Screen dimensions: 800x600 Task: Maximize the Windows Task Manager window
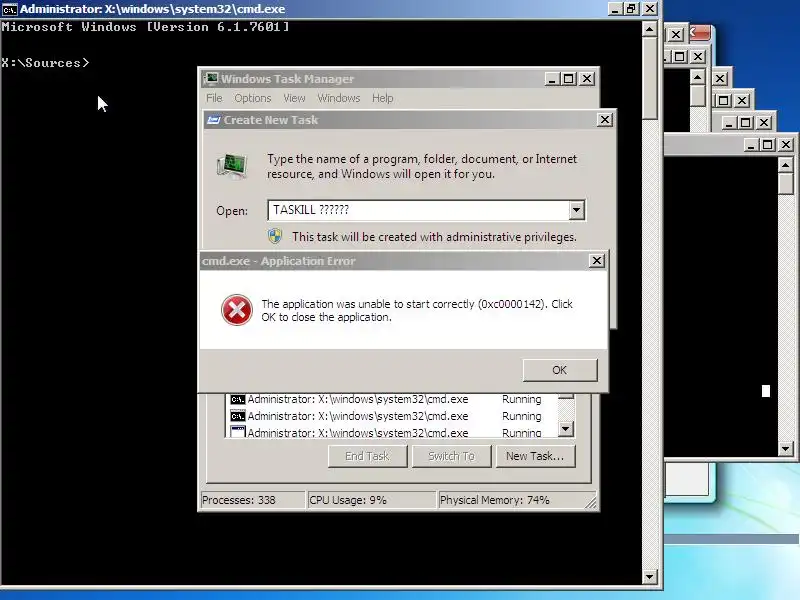click(x=569, y=79)
